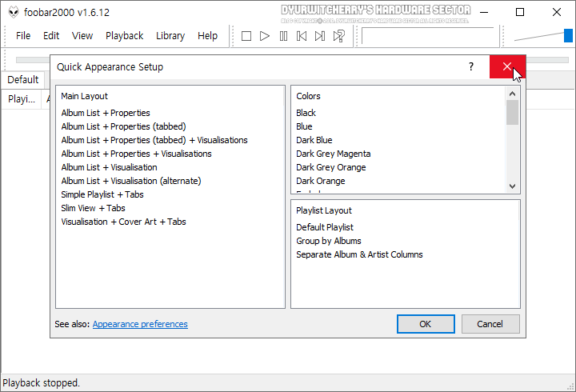Image resolution: width=576 pixels, height=392 pixels.
Task: Click the playback status display field
Action: pyautogui.click(x=427, y=36)
